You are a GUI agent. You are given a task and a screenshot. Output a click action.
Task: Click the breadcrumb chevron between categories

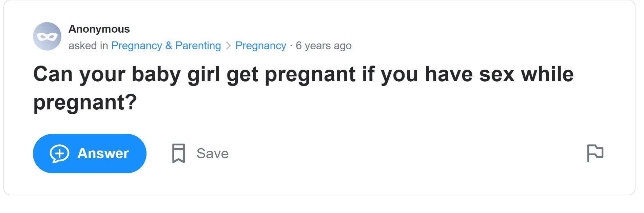click(228, 46)
